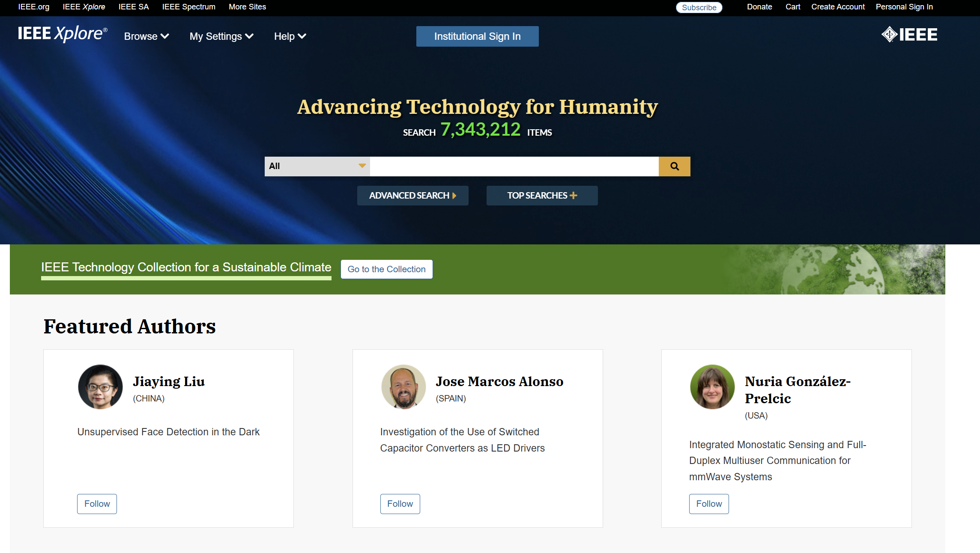Follow author Jose Marcos Alonso

coord(400,504)
